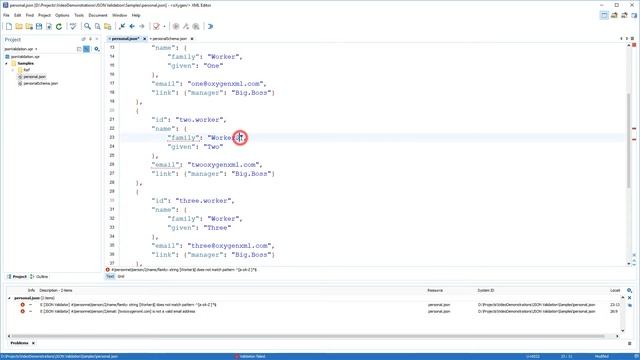The image size is (640, 360).
Task: Select jsonValidation.xpr project root item
Action: [25, 57]
